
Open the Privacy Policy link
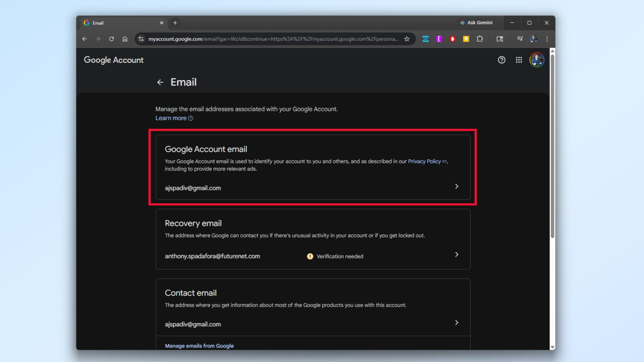pos(424,161)
